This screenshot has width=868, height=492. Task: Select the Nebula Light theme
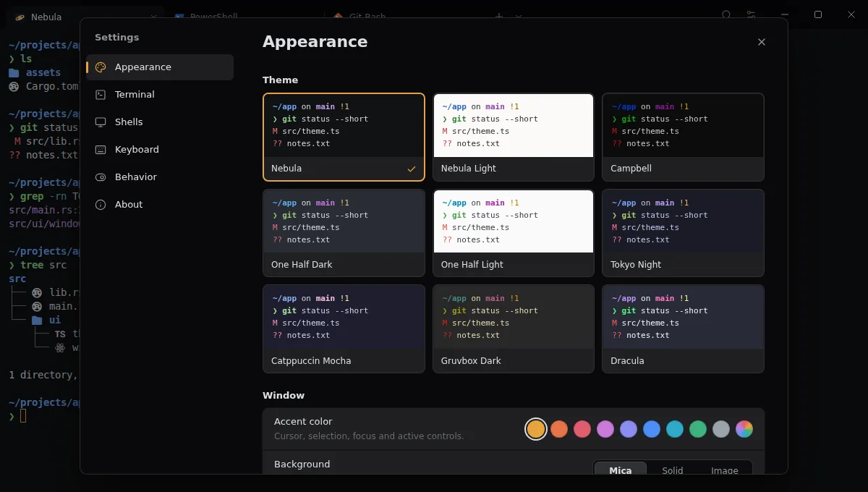514,137
